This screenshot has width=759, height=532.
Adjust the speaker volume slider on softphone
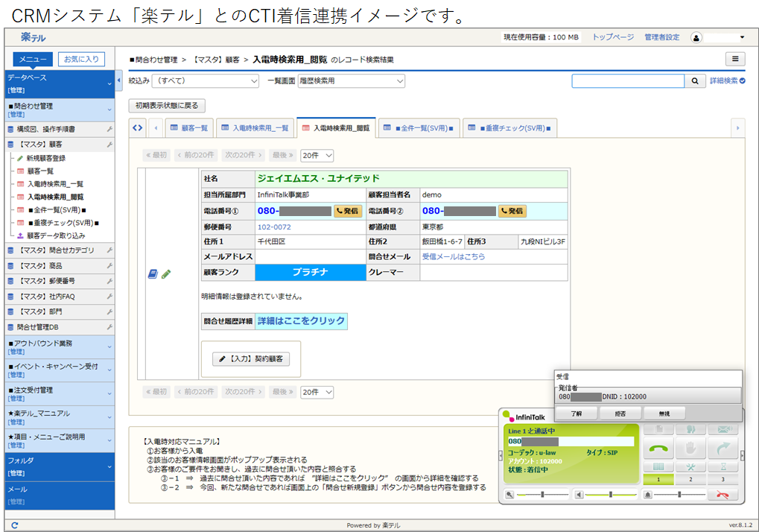point(609,494)
